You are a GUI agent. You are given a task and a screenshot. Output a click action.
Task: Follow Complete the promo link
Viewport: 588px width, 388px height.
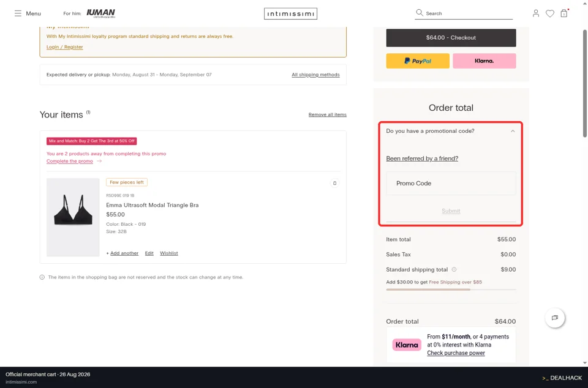click(69, 161)
